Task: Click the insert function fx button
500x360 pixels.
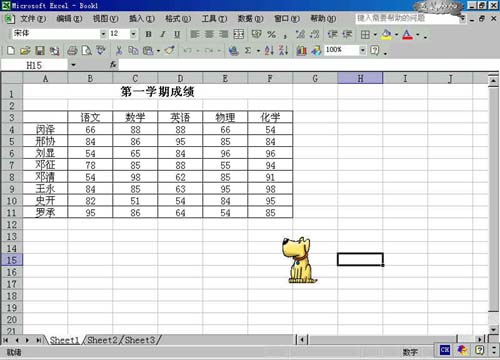Action: pyautogui.click(x=113, y=65)
